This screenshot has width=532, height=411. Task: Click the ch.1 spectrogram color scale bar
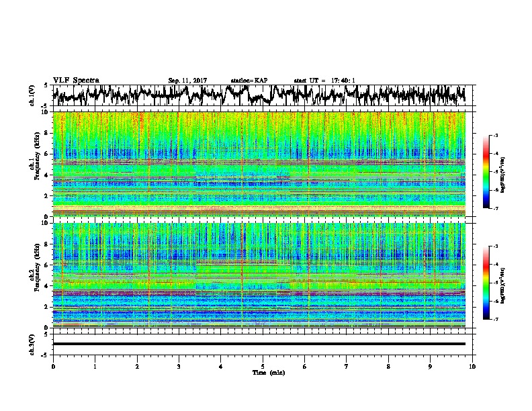click(486, 172)
